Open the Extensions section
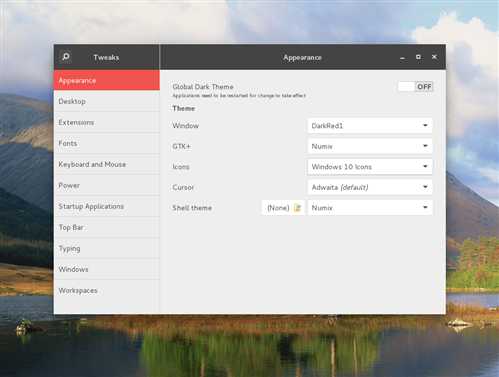 click(x=107, y=122)
